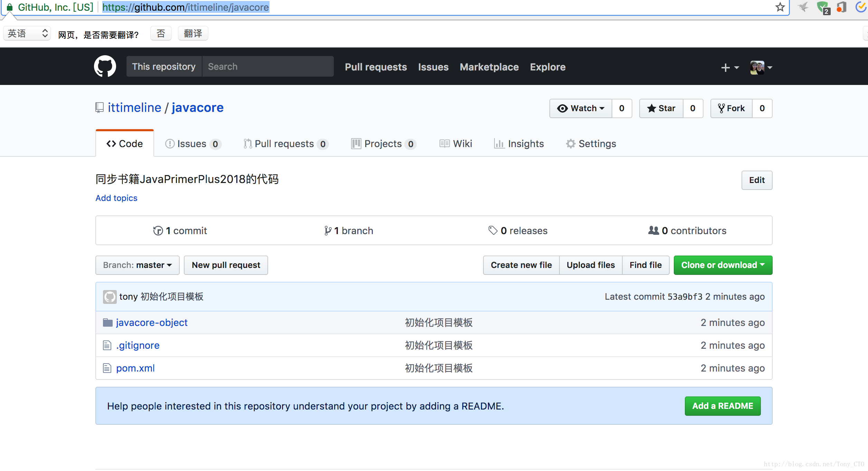Switch to the Issues tab

[193, 144]
